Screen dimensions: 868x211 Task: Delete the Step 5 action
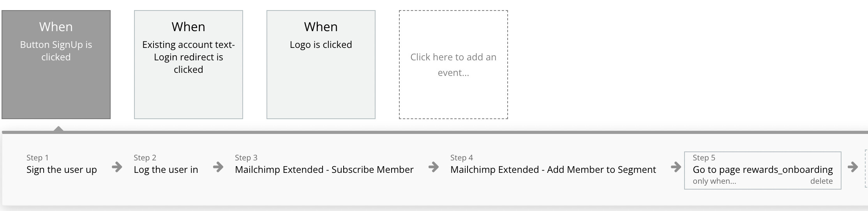point(821,181)
